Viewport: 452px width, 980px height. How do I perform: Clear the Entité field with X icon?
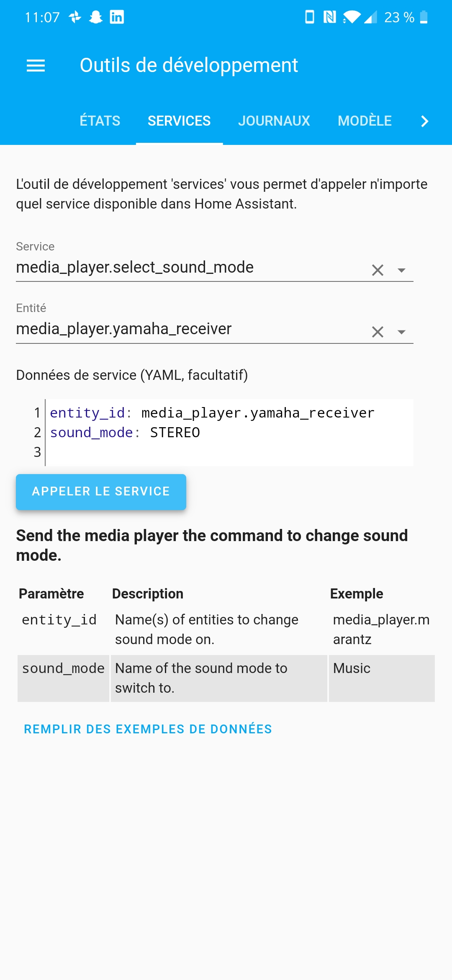click(378, 332)
